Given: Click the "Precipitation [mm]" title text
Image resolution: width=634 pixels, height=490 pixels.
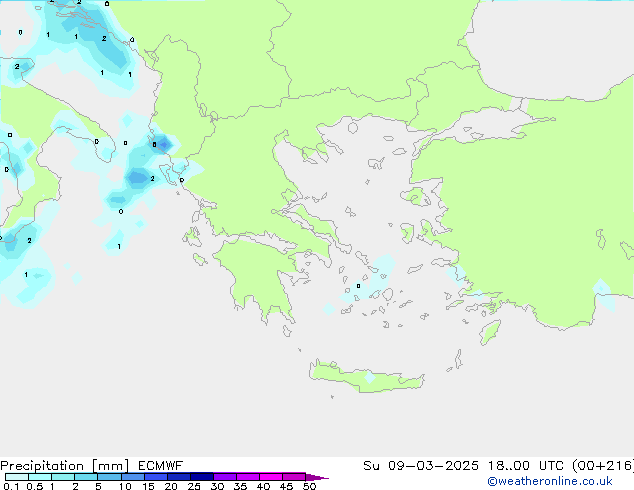Looking at the screenshot, I should coord(65,466).
